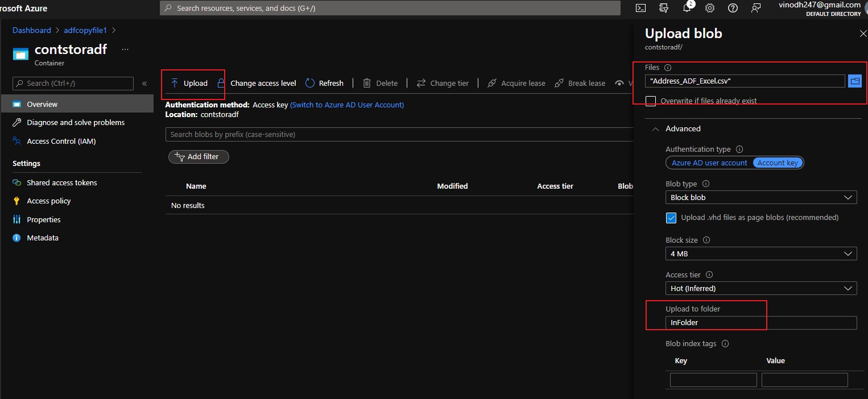Viewport: 868px width, 399px height.
Task: Click the Files field showing Address_ADF_Excel.csv
Action: coord(745,81)
